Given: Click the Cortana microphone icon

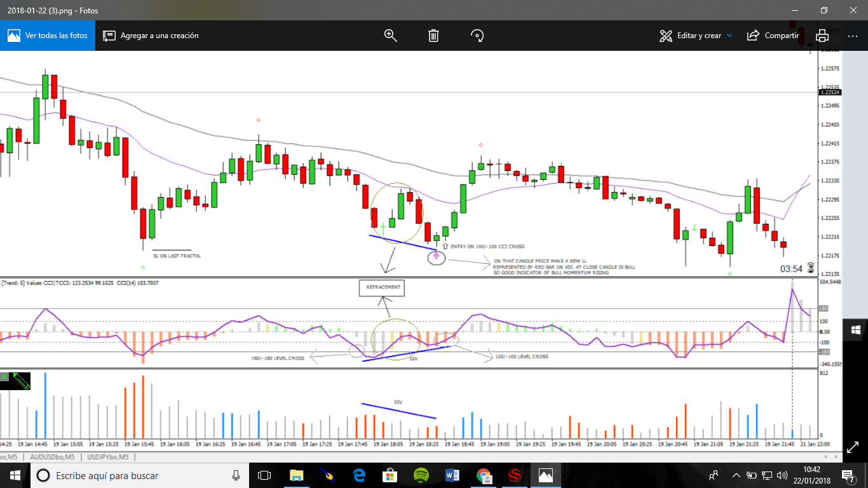Looking at the screenshot, I should (x=236, y=475).
